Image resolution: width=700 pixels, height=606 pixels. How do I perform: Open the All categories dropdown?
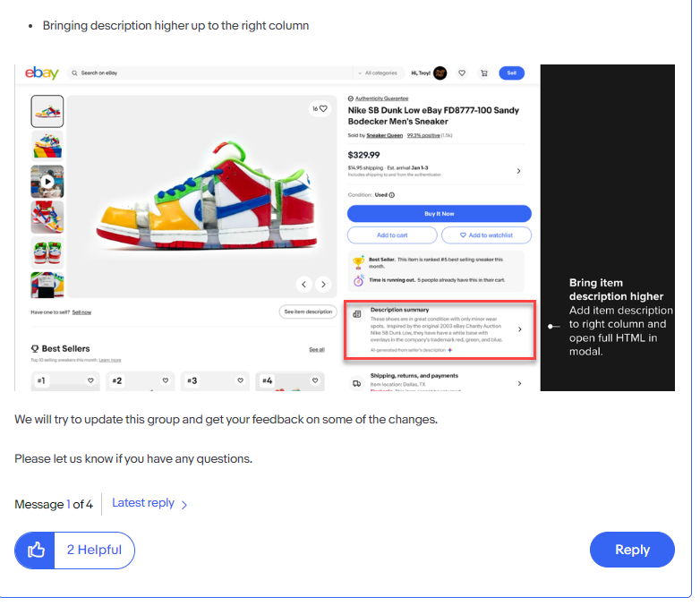(379, 73)
